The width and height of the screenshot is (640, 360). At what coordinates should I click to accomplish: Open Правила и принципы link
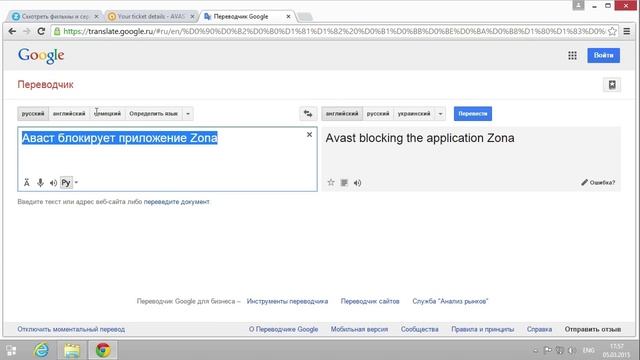[x=482, y=329]
